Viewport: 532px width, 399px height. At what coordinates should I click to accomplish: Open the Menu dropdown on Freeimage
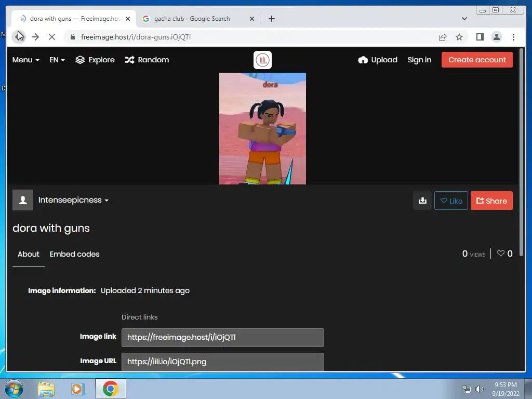(26, 60)
